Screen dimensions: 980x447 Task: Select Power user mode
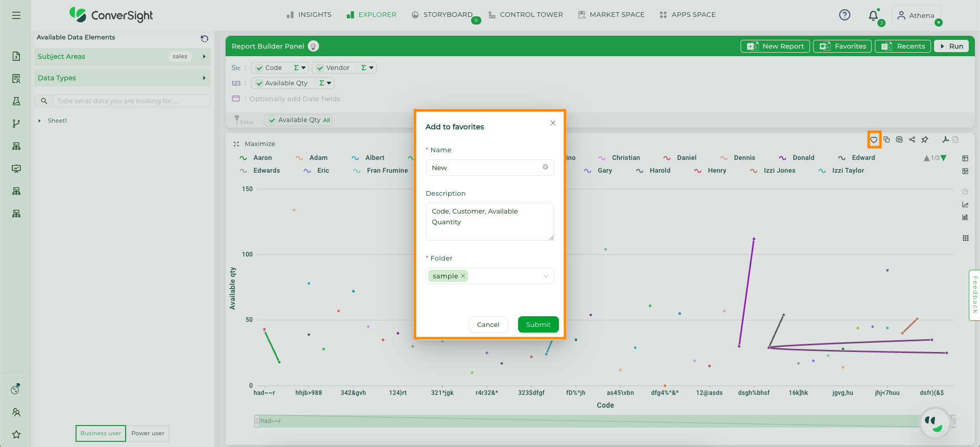click(x=148, y=433)
